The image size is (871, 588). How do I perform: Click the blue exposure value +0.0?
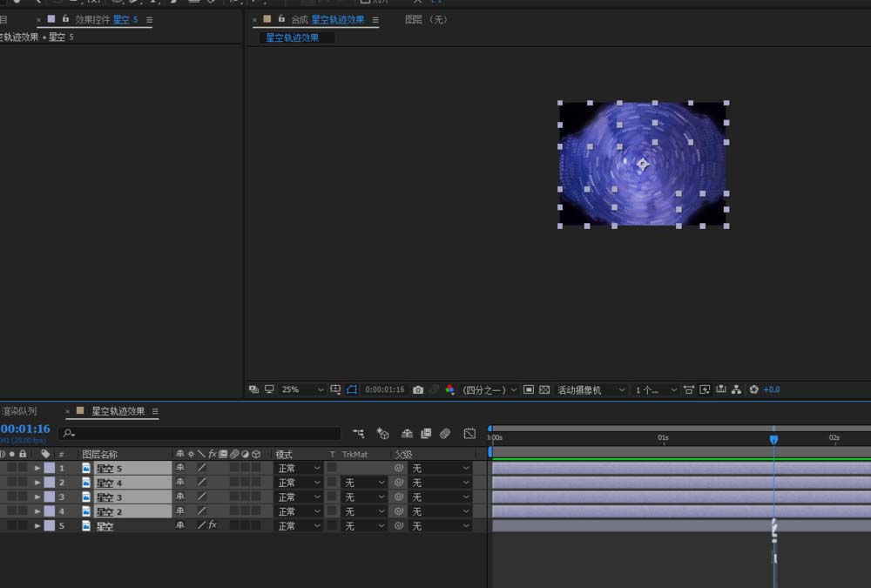(772, 389)
